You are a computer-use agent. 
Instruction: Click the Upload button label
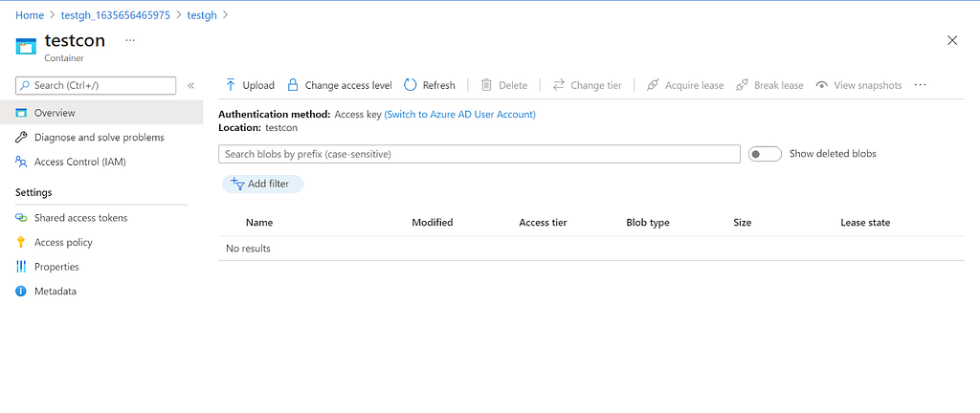click(258, 85)
